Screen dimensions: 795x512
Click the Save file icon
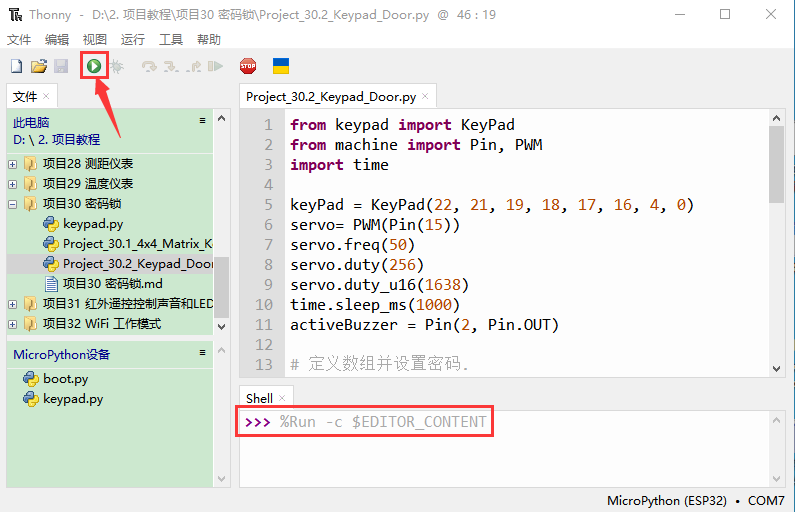[60, 66]
